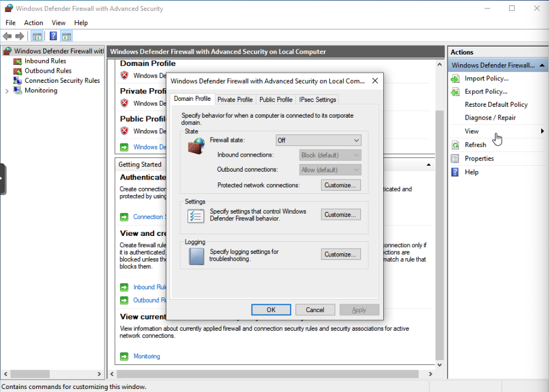Viewport: 549px width, 392px height.
Task: Toggle the Show/Hide Action Pane toolbar button
Action: click(x=66, y=35)
